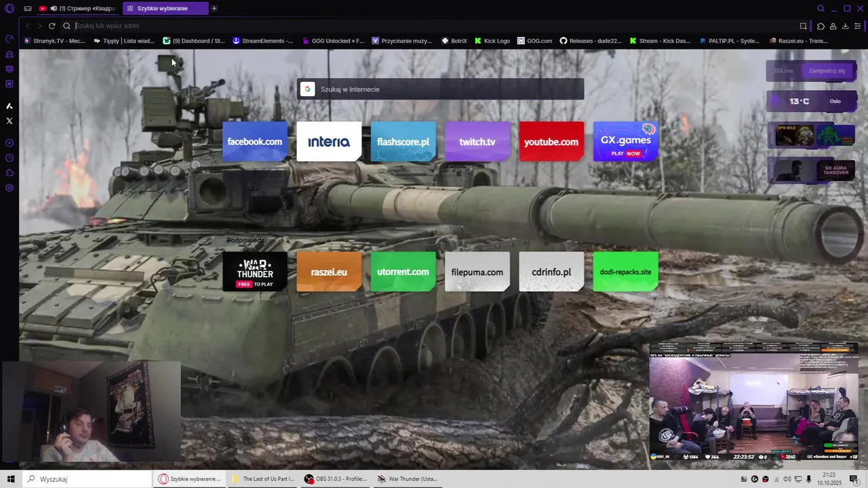Mute the YouTube tab's audio speaker icon
The image size is (868, 488).
click(54, 8)
